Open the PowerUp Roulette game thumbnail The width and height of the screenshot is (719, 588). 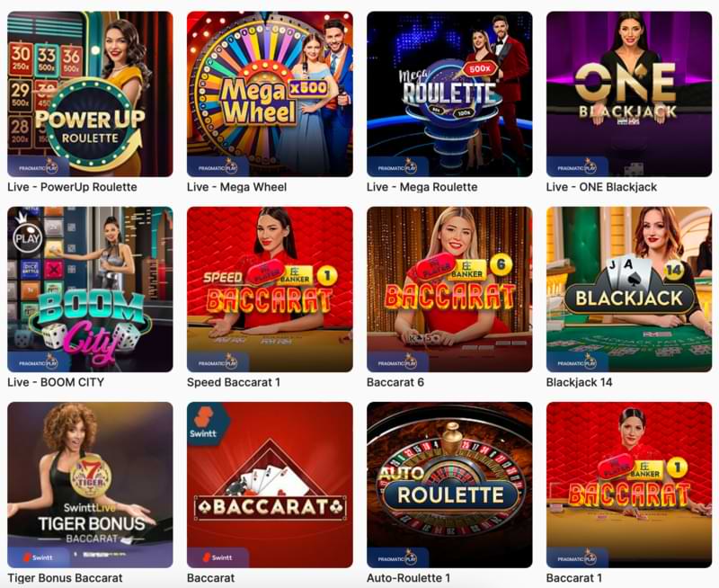91,94
